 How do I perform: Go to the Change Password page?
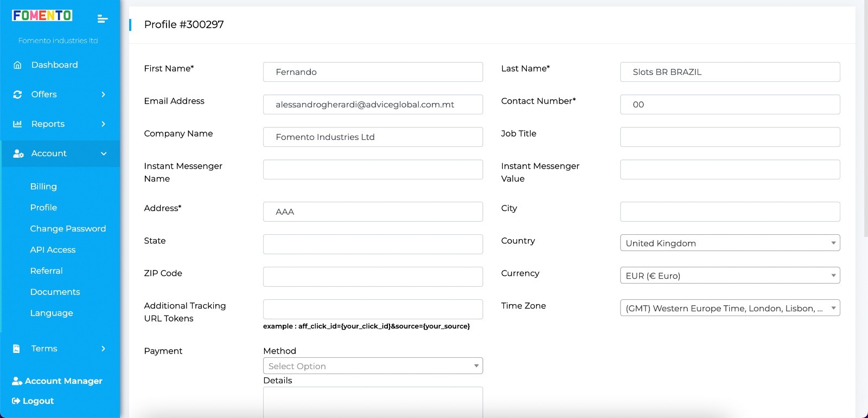coord(68,229)
